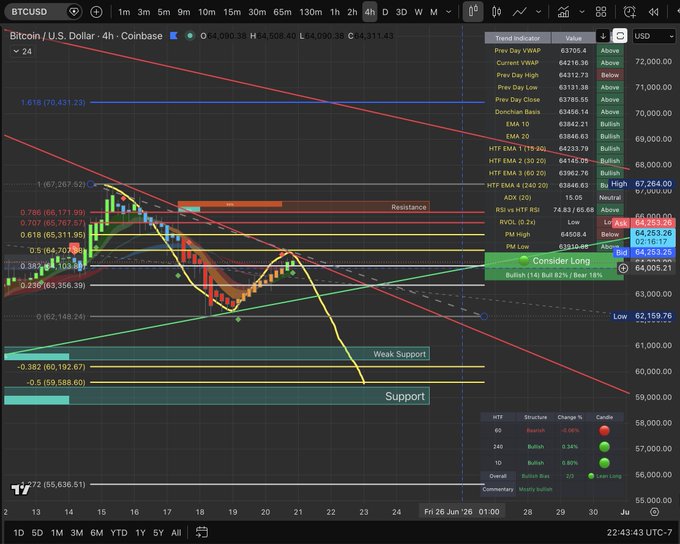Click the Weak Support zone label

(x=399, y=354)
